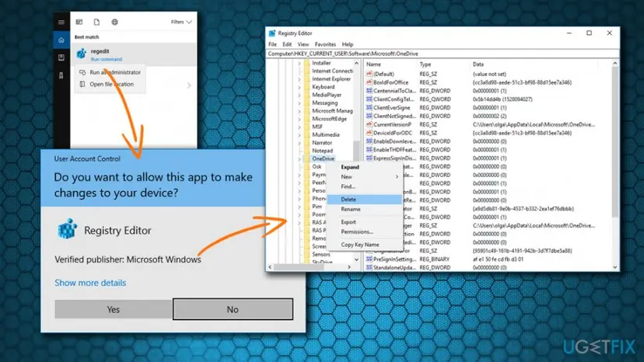Screen dimensions: 644x362
Task: Expand the Keyboard key arrow
Action: tap(299, 87)
